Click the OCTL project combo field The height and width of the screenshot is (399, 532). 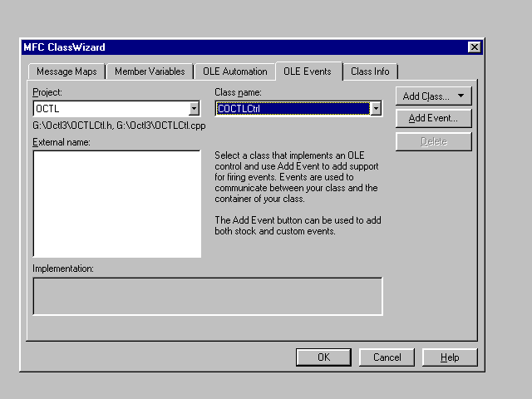click(x=111, y=109)
